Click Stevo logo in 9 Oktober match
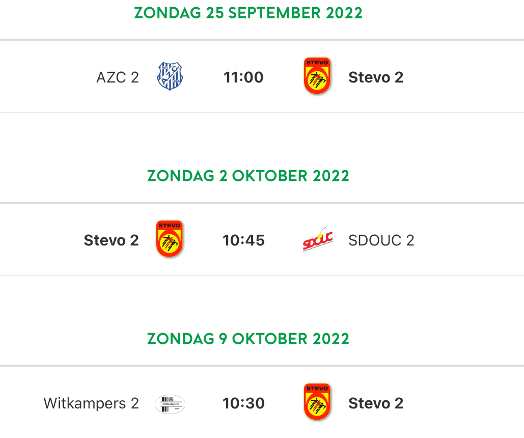Viewport: 524px width, 438px height. click(x=317, y=402)
